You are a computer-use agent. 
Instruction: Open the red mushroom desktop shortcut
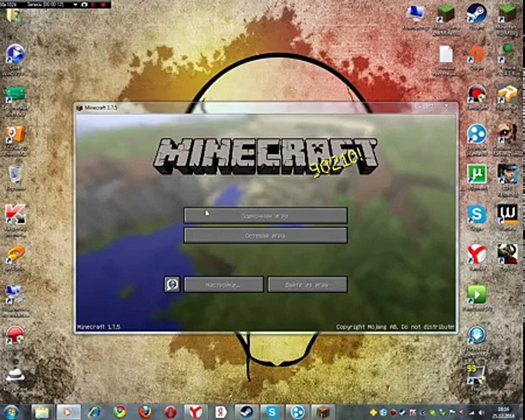[15, 335]
